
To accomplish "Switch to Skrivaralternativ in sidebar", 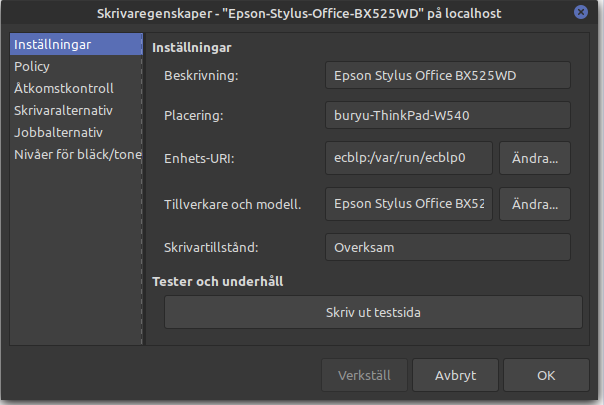I will point(76,110).
